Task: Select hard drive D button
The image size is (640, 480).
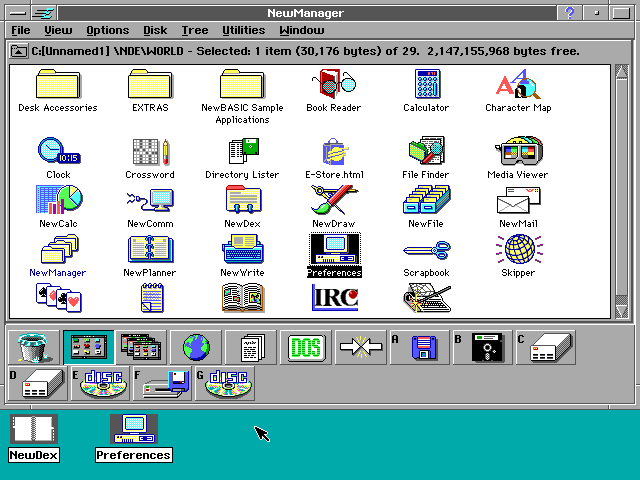Action: [x=38, y=383]
